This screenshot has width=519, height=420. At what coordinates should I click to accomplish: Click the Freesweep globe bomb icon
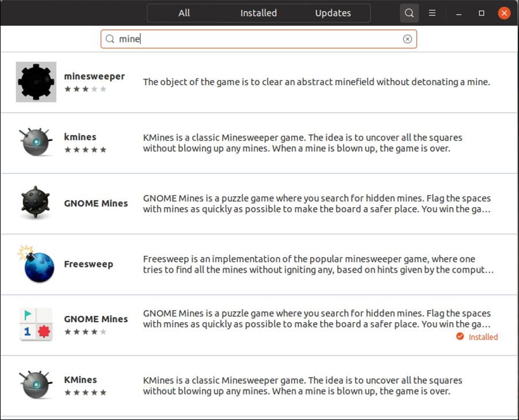[36, 264]
